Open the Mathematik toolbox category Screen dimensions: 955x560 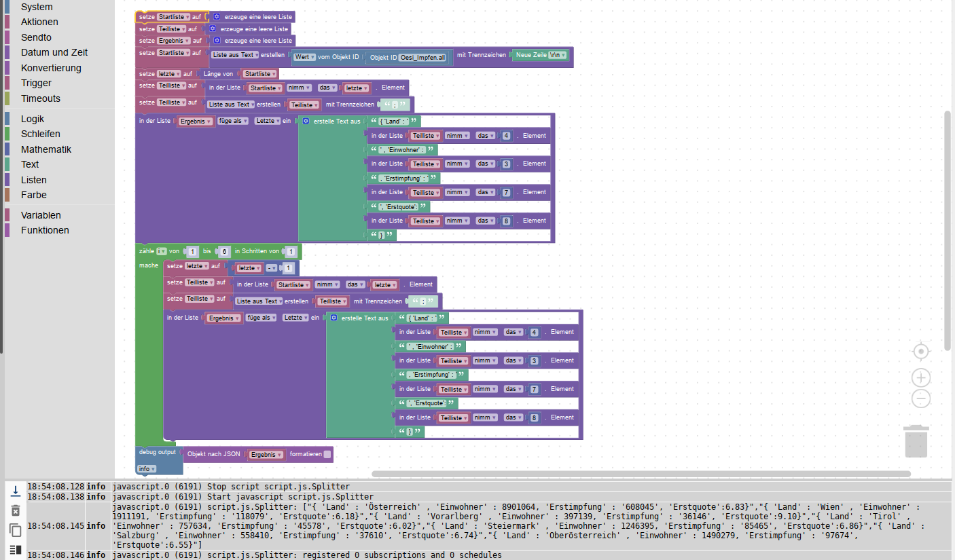point(46,149)
